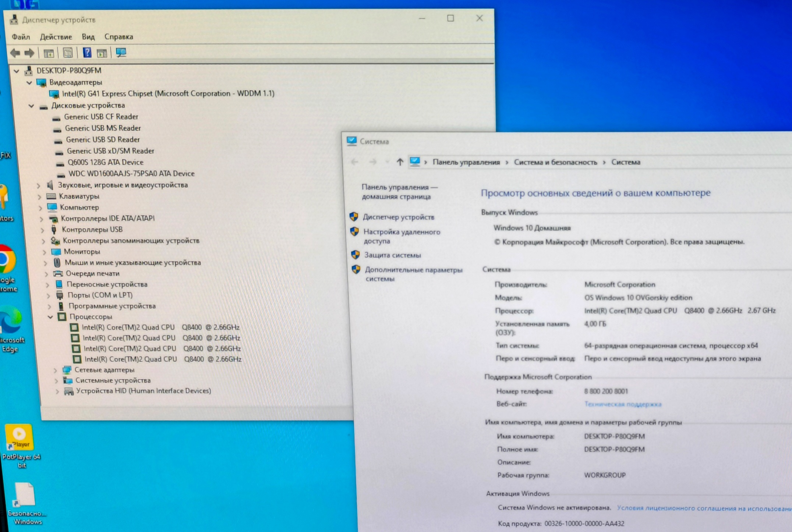Click the Properties toolbar icon in Device Manager
The image size is (792, 532).
(x=68, y=53)
